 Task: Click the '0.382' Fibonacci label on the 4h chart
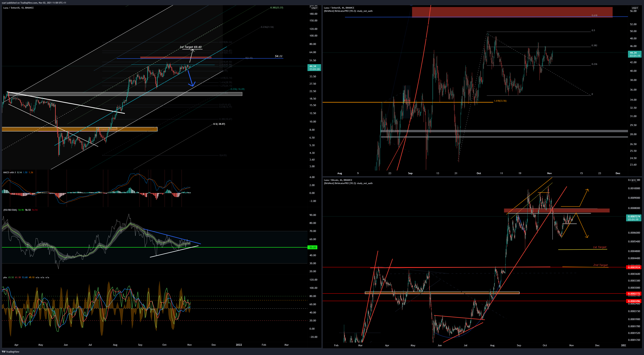[594, 45]
